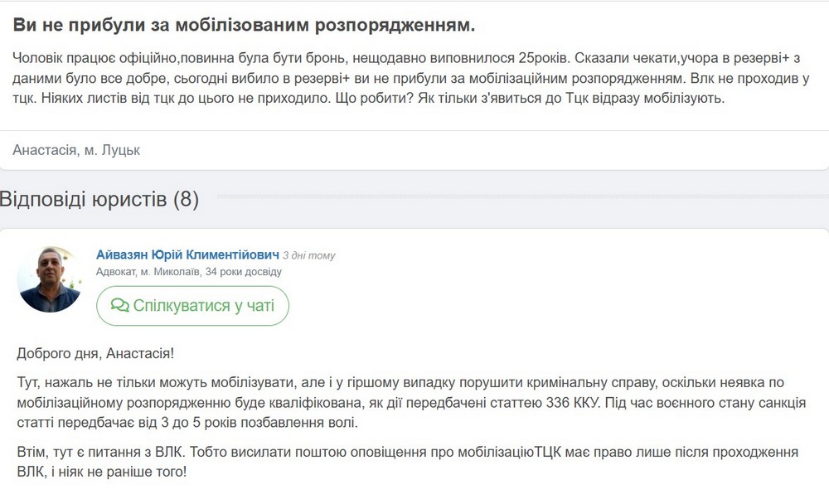Viewport: 829px width, 504px height.
Task: Click the chat bubble icon in green button
Action: 120,306
